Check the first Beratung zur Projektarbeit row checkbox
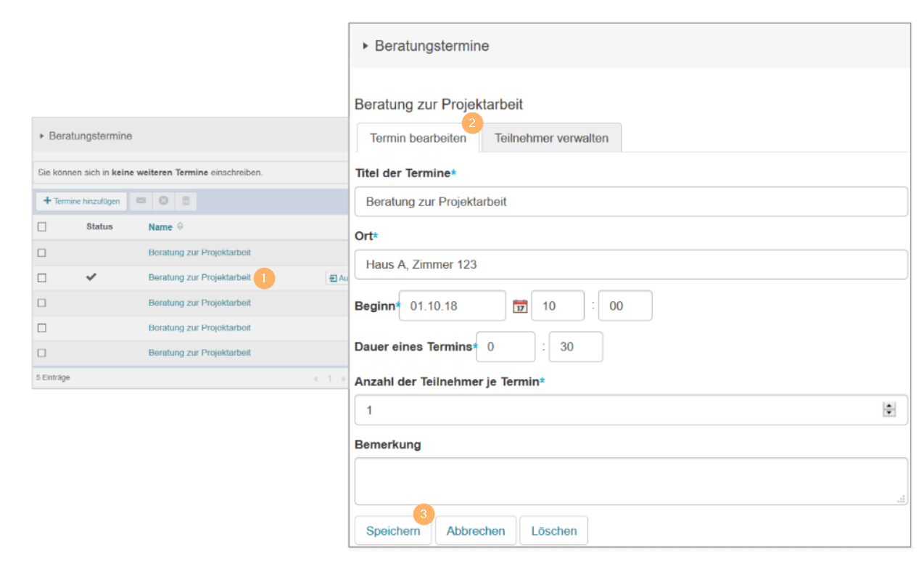The image size is (924, 561). [x=42, y=253]
